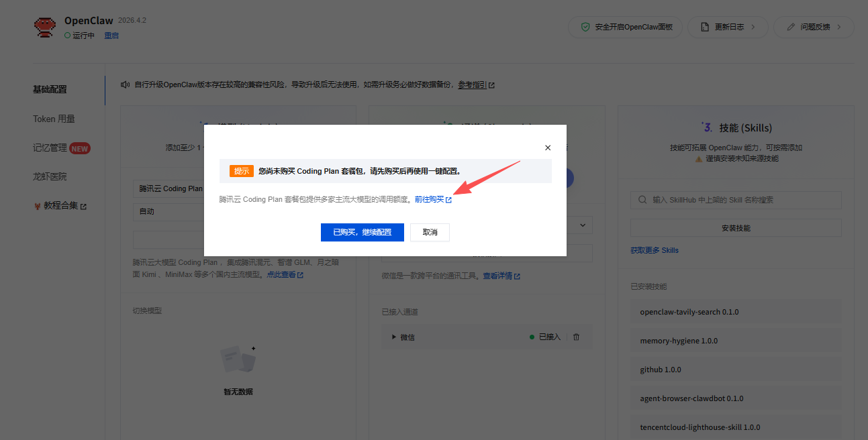This screenshot has height=440, width=868.
Task: Click document icon in 更新日志 button
Action: [705, 27]
